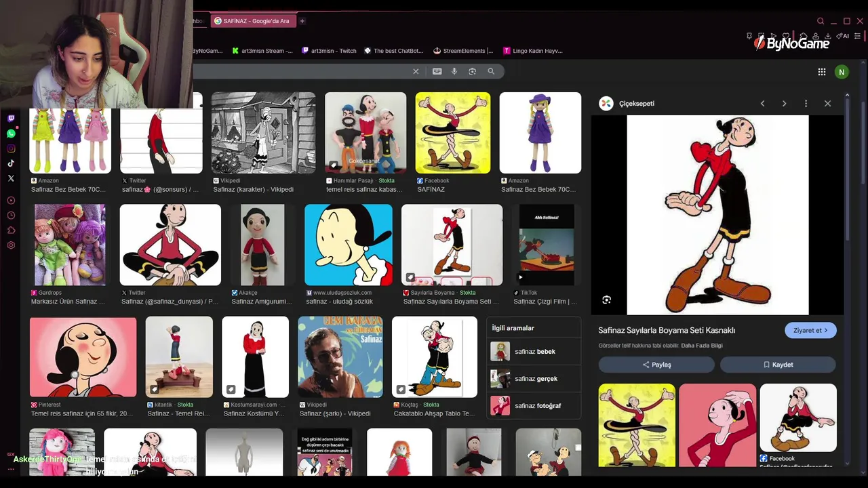Open the Facebook SAFİNAZ yellow image
Viewport: 868px width, 488px height.
452,133
